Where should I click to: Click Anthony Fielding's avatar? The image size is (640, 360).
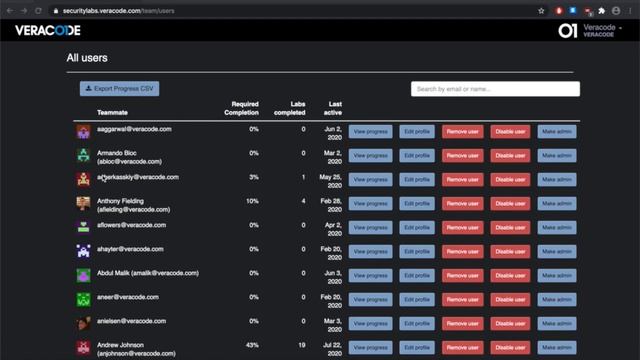pyautogui.click(x=83, y=204)
